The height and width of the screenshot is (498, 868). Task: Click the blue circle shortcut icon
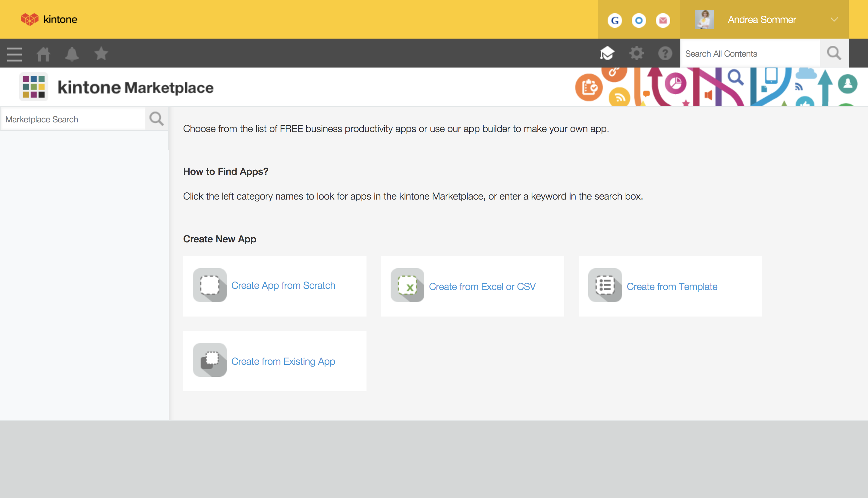(x=639, y=20)
